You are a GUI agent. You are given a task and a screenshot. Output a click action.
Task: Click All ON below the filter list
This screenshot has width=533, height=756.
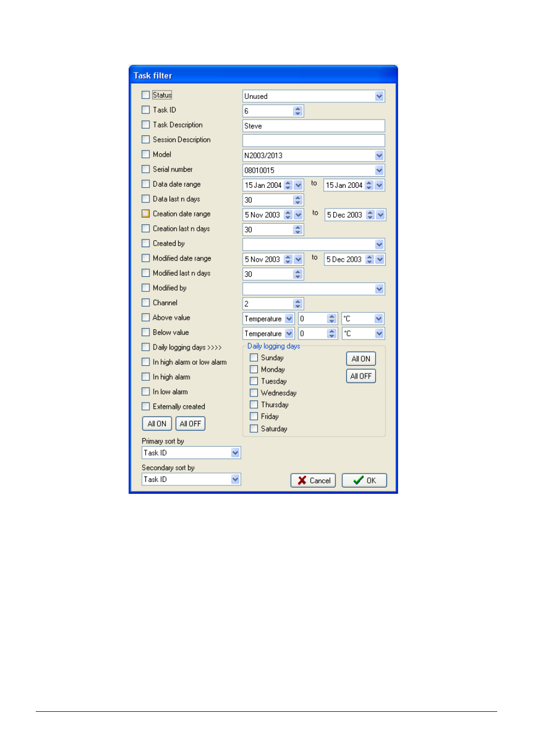pyautogui.click(x=157, y=424)
